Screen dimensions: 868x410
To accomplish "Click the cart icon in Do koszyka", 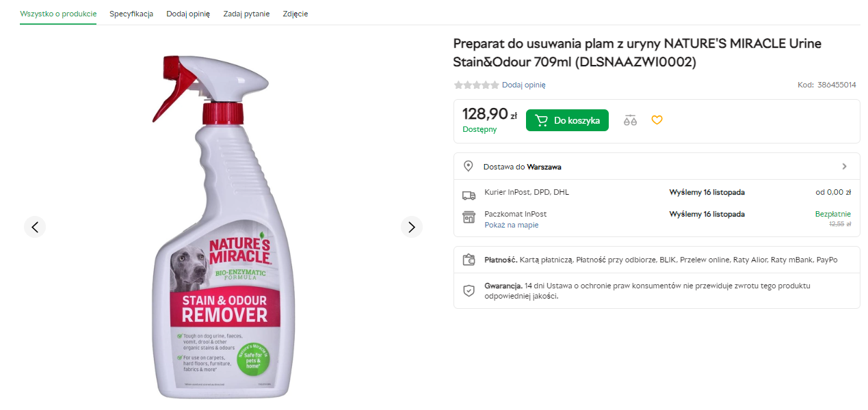I will (541, 121).
